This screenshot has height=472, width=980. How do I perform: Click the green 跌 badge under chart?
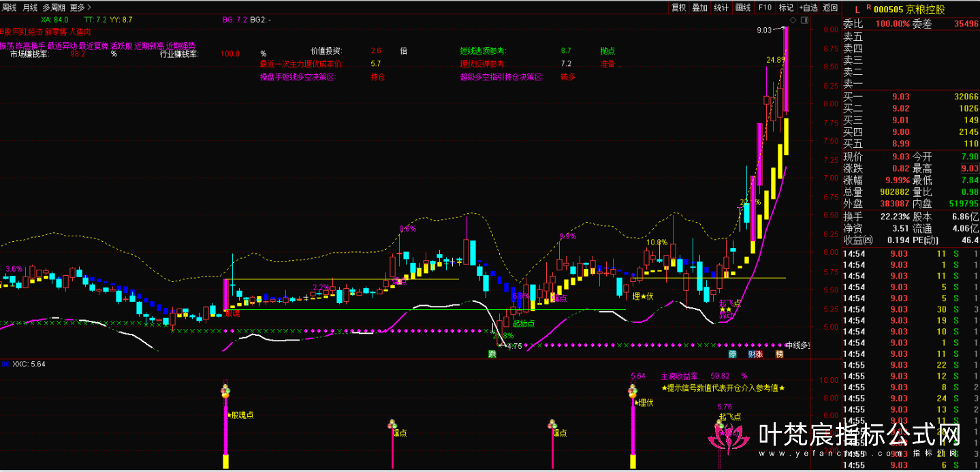492,354
